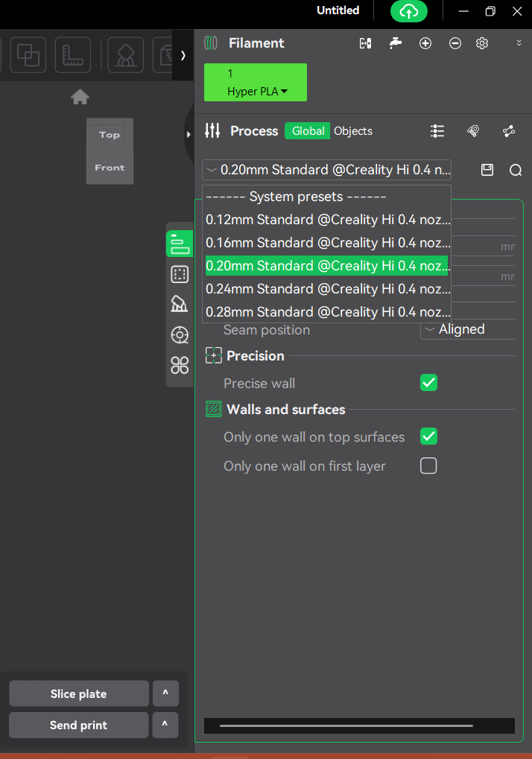The width and height of the screenshot is (532, 759).
Task: Disable Only one wall on top surfaces
Action: (428, 436)
